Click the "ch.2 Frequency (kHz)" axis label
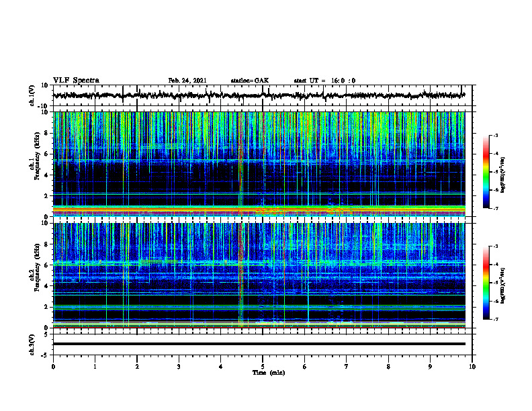 35,267
